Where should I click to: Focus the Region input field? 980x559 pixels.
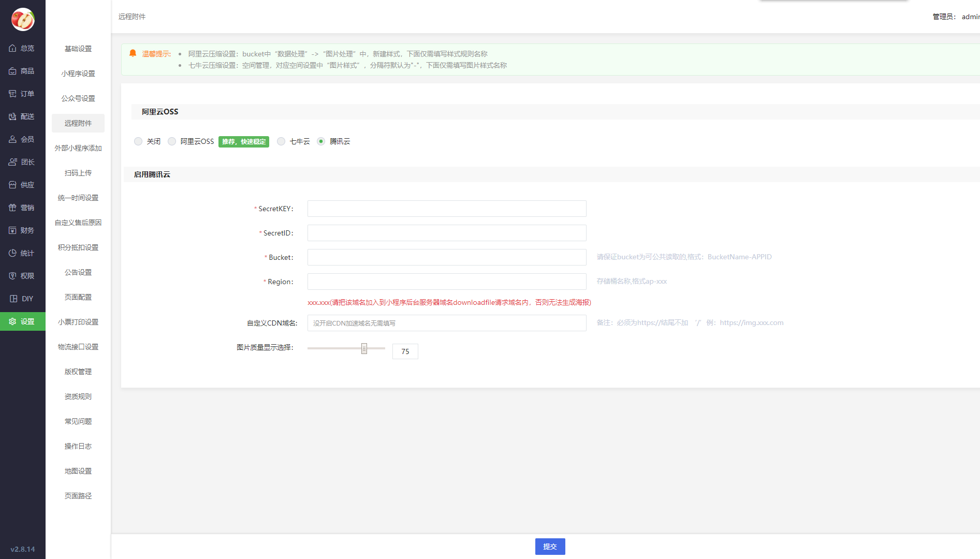tap(447, 282)
